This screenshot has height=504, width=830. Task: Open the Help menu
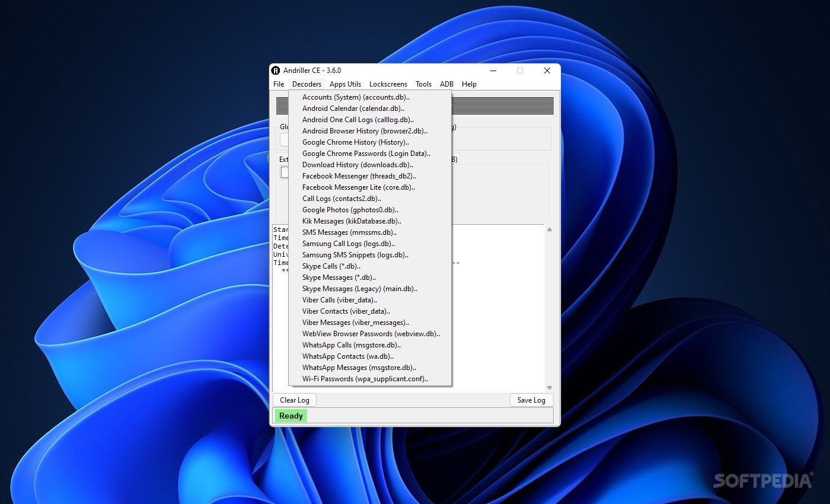tap(469, 84)
